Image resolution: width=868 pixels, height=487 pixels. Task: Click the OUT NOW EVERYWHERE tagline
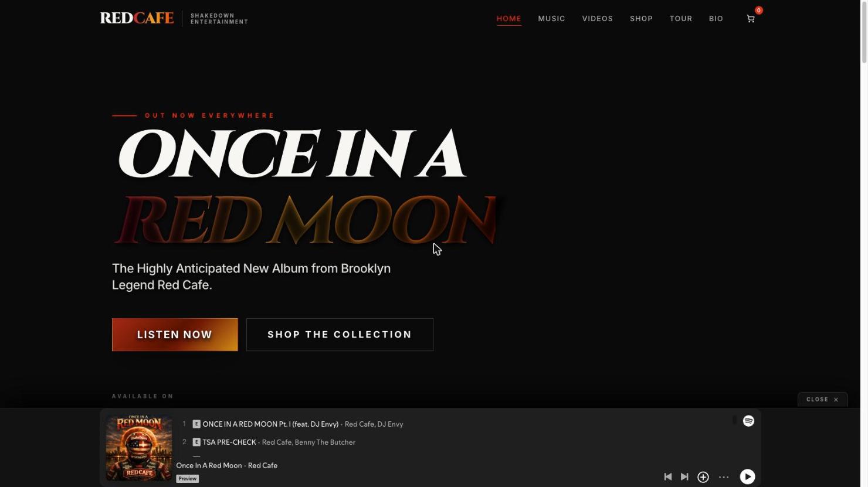tap(209, 115)
